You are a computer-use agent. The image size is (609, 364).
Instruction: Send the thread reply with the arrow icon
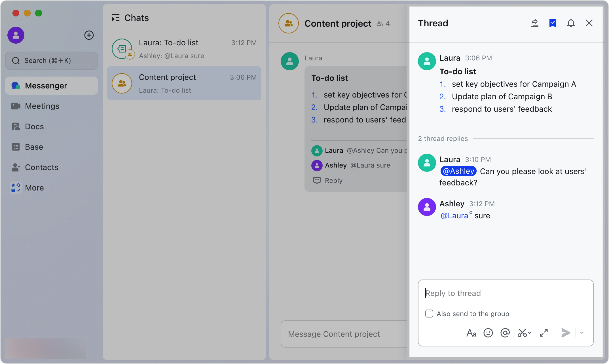(565, 333)
